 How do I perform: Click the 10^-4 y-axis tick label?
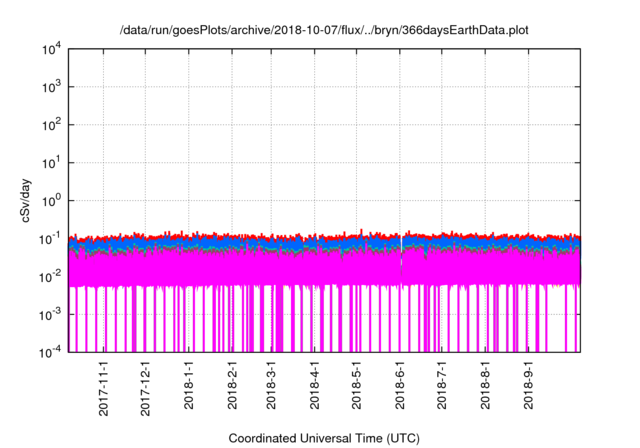click(50, 352)
